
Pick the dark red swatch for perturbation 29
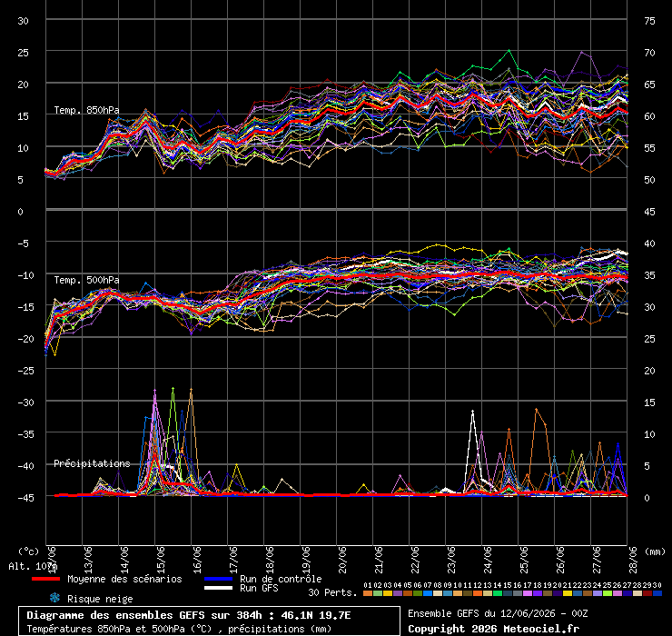coord(647,593)
